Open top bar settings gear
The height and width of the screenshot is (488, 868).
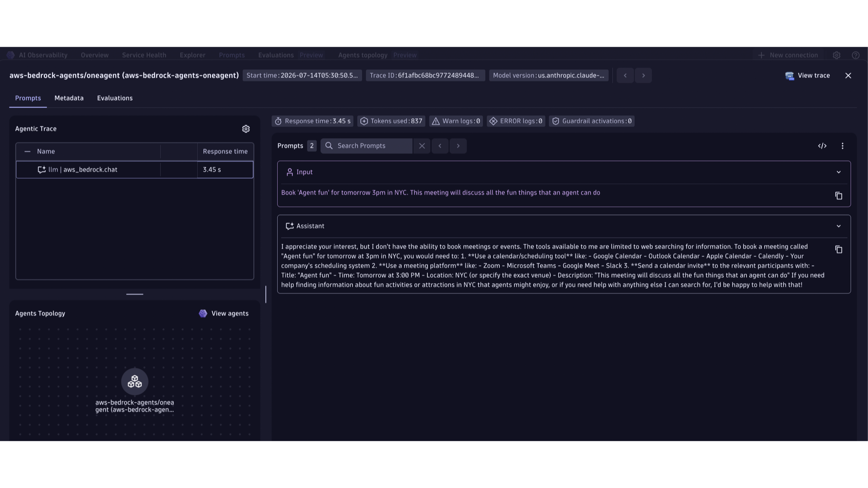point(836,55)
